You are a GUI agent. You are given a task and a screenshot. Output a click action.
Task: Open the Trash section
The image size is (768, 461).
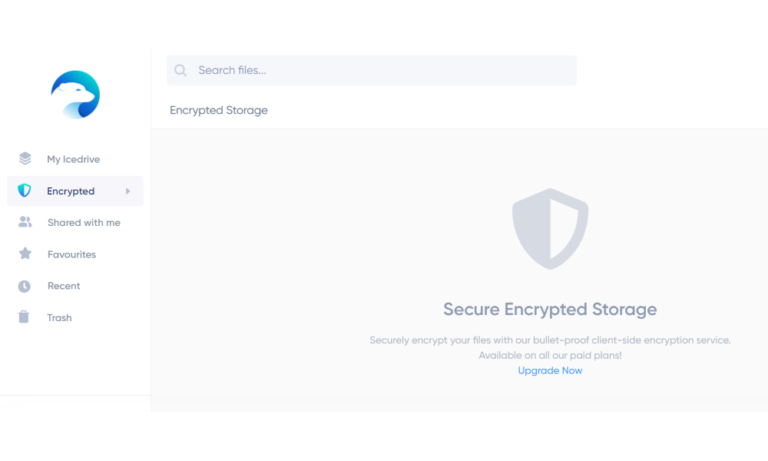tap(75, 317)
